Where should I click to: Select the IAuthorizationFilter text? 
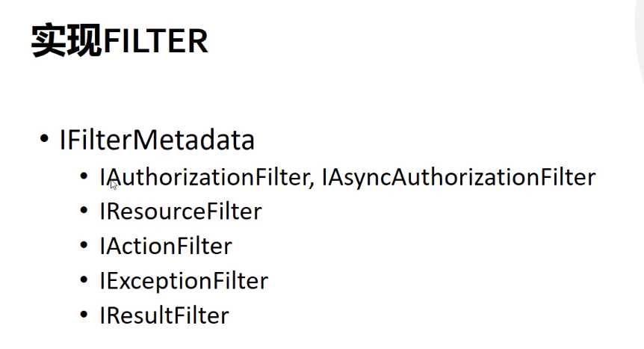pyautogui.click(x=205, y=177)
